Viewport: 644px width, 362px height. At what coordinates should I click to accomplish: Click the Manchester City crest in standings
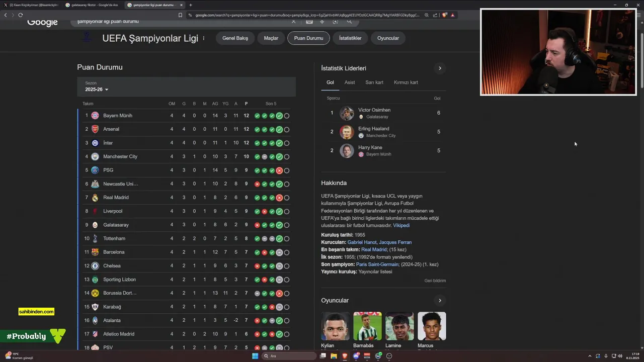pyautogui.click(x=95, y=156)
